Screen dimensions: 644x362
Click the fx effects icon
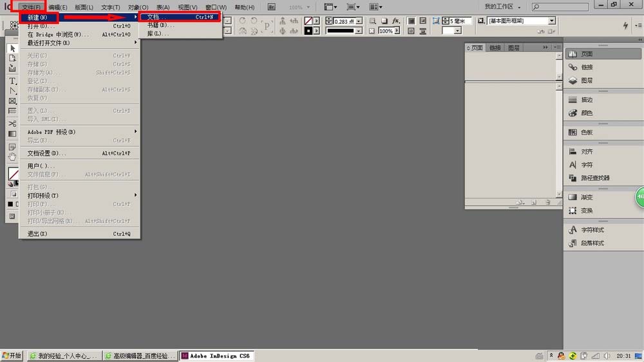point(395,21)
